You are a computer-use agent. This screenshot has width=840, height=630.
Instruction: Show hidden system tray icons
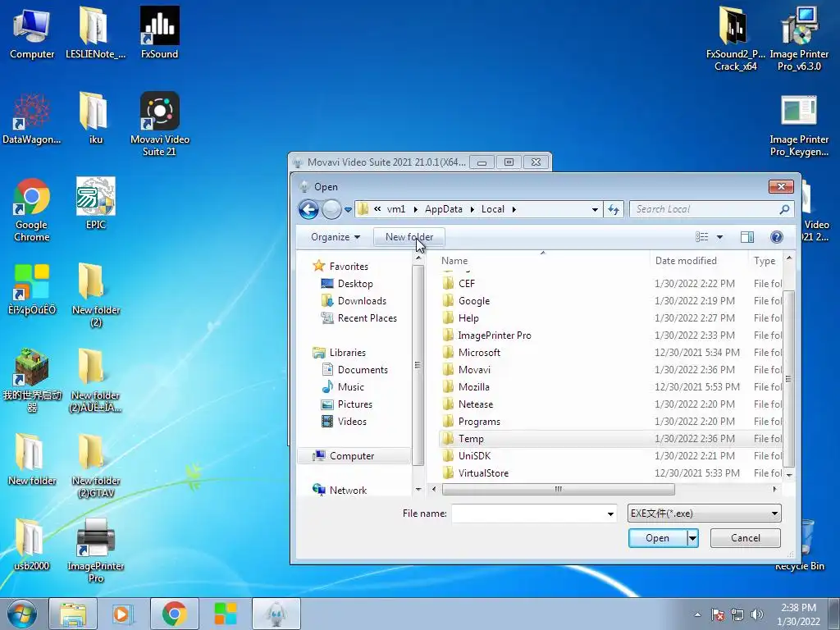coord(697,614)
